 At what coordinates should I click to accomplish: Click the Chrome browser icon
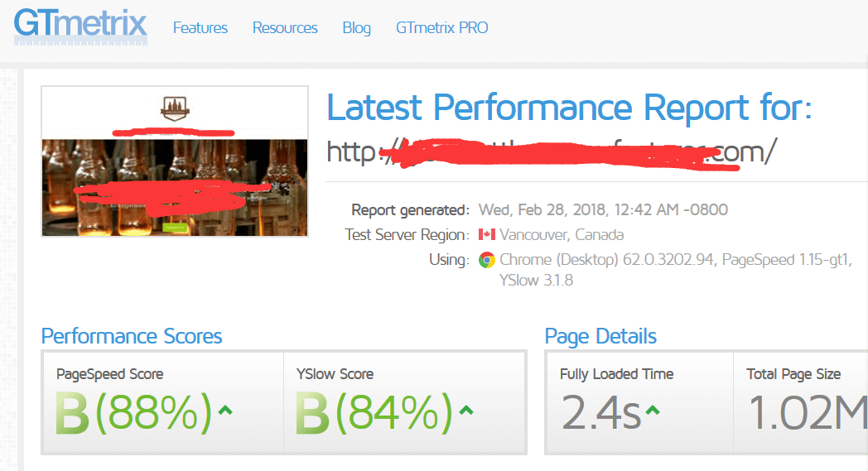tap(486, 260)
